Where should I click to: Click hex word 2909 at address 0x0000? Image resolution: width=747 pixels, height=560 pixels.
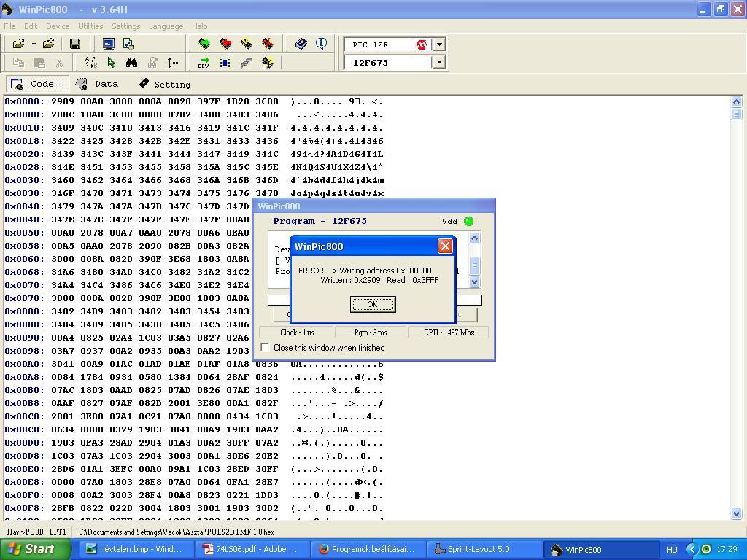coord(63,101)
